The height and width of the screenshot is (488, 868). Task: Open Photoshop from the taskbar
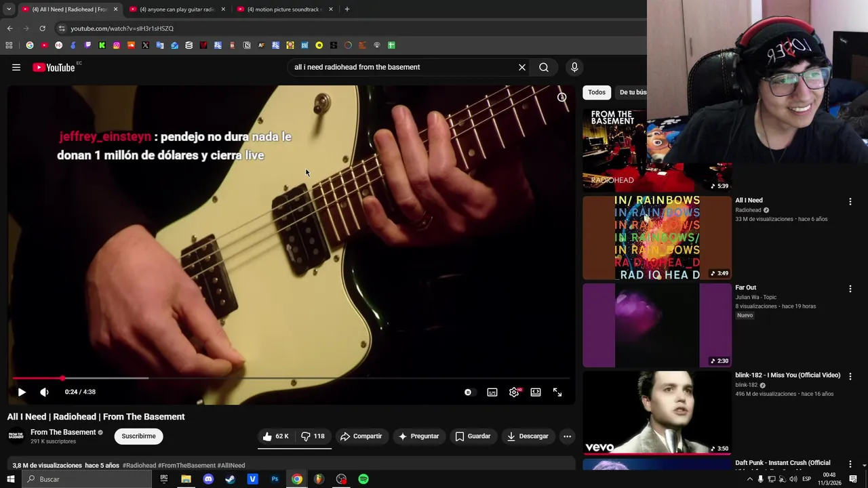point(275,479)
